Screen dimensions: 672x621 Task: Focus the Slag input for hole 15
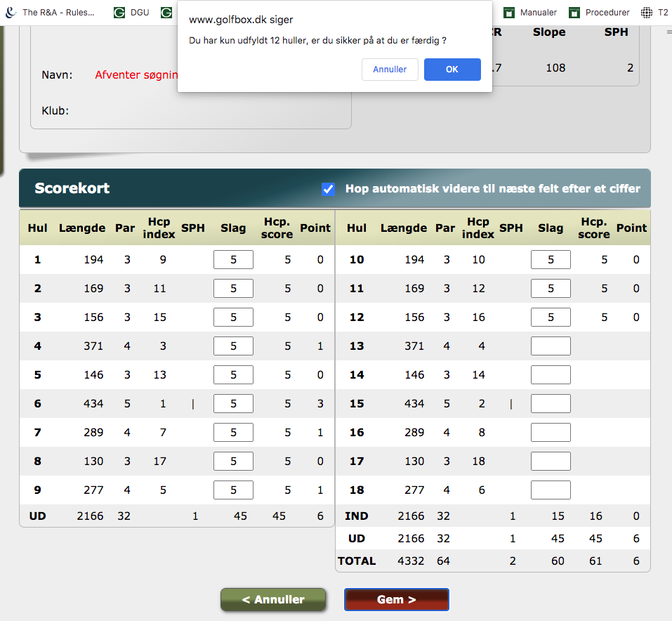(x=551, y=403)
